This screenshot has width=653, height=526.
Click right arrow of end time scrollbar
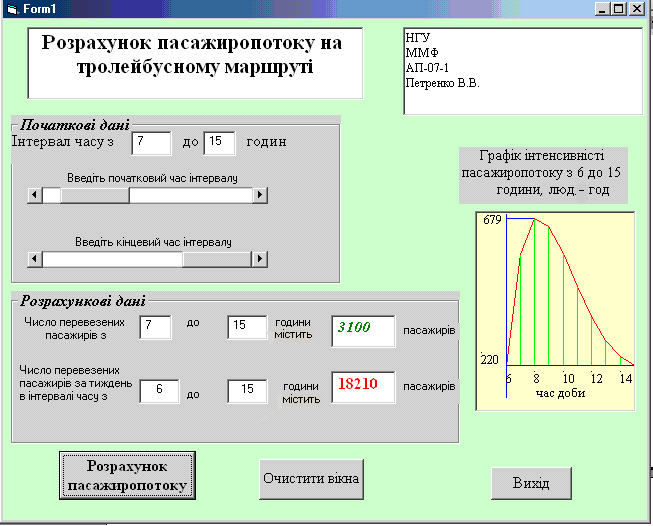tap(259, 259)
